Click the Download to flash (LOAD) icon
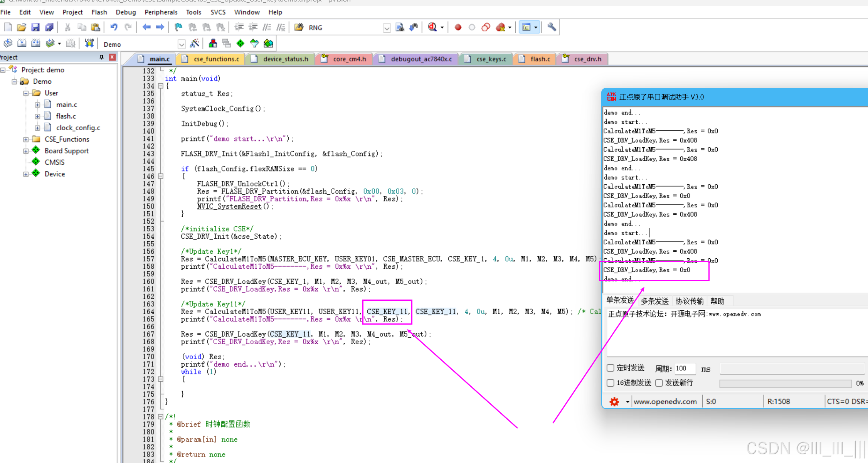Viewport: 868px width, 463px height. pyautogui.click(x=89, y=43)
